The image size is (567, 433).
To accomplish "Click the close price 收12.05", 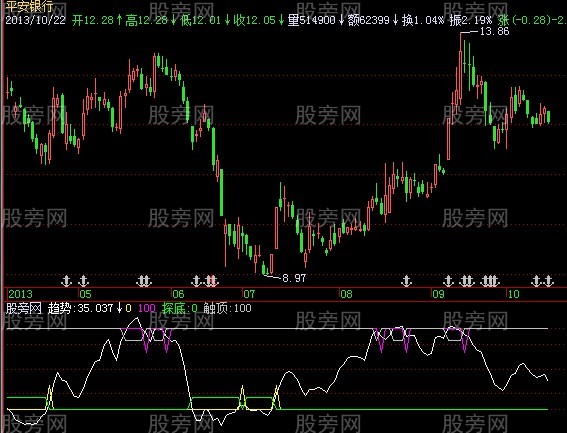I will [x=255, y=20].
